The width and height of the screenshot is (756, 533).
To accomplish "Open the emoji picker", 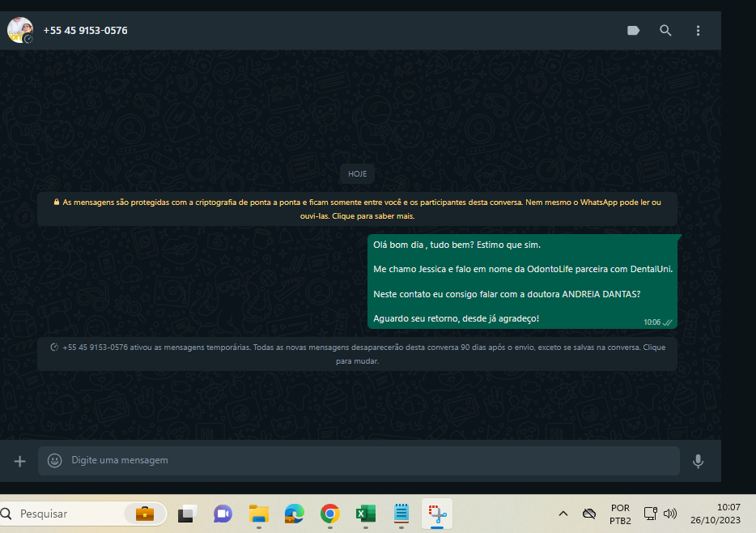I will pyautogui.click(x=54, y=461).
